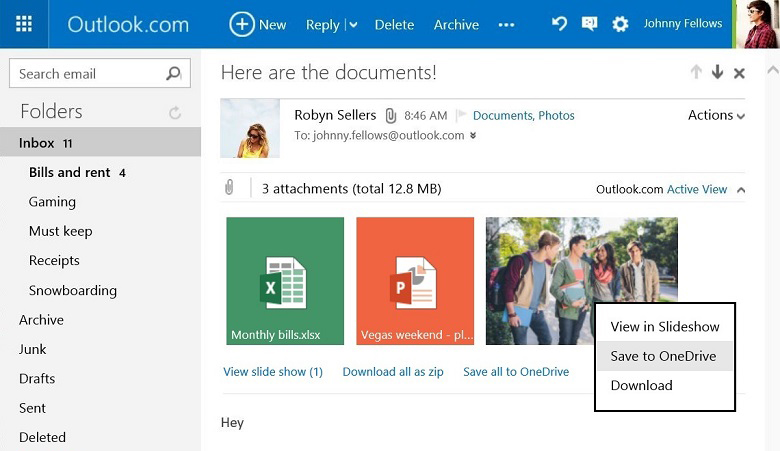Open Johnny Fellows account menu

682,23
